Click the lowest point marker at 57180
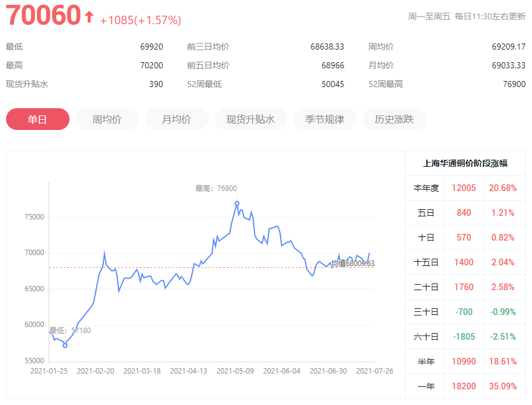Image resolution: width=532 pixels, height=405 pixels. point(65,345)
